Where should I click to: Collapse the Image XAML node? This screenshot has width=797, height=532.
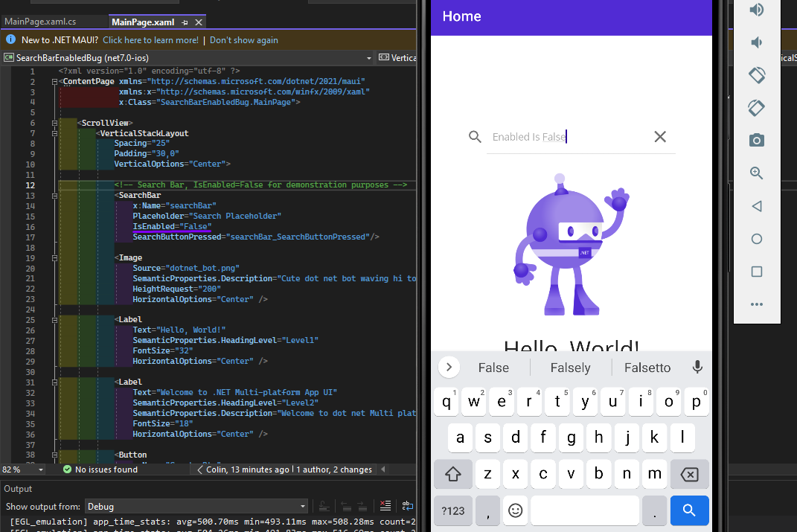tap(54, 258)
